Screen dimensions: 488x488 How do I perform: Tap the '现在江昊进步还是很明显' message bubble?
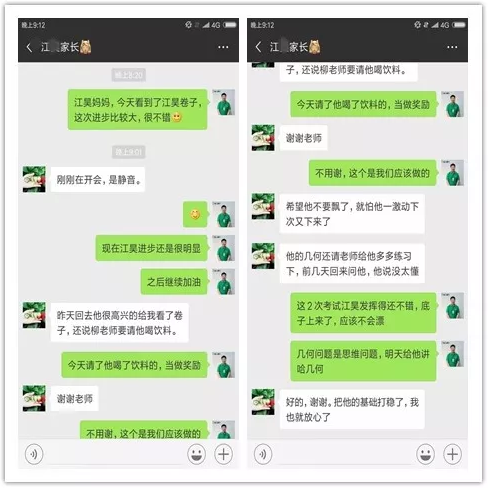pos(152,248)
